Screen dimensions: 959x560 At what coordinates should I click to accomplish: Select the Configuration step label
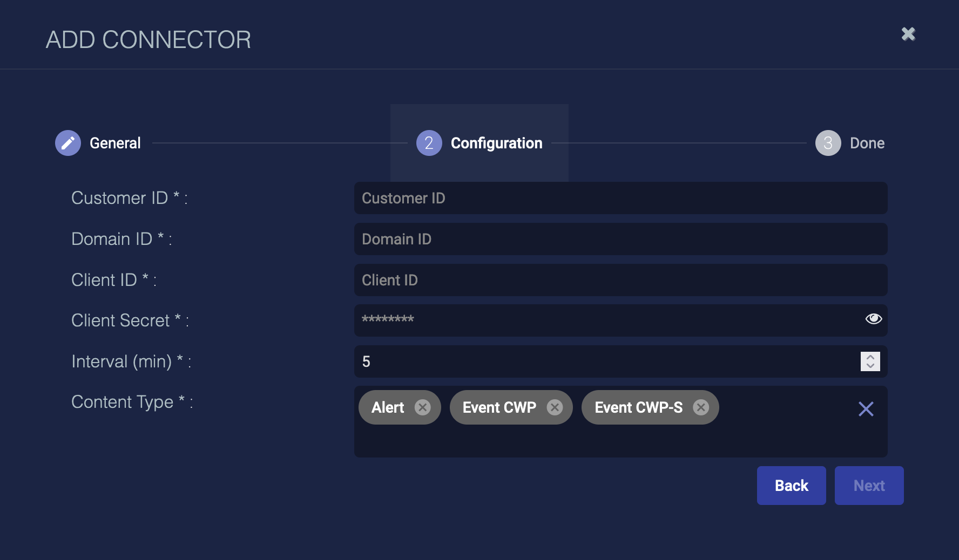(x=496, y=143)
